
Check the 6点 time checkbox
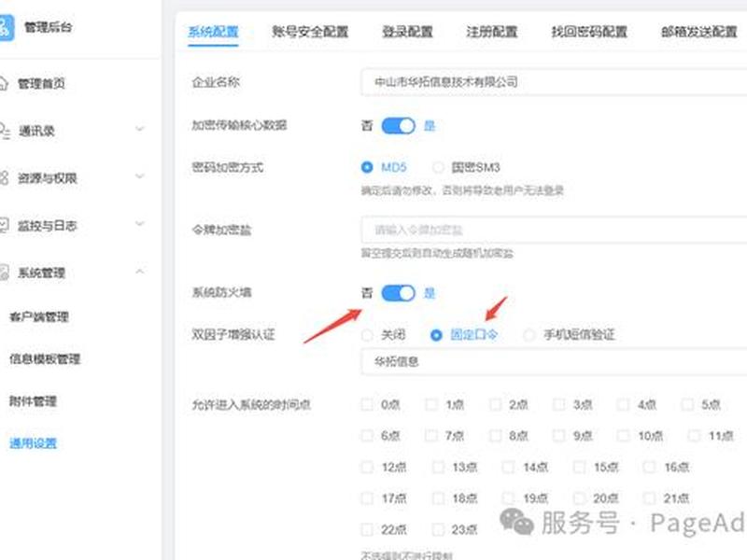tap(367, 435)
